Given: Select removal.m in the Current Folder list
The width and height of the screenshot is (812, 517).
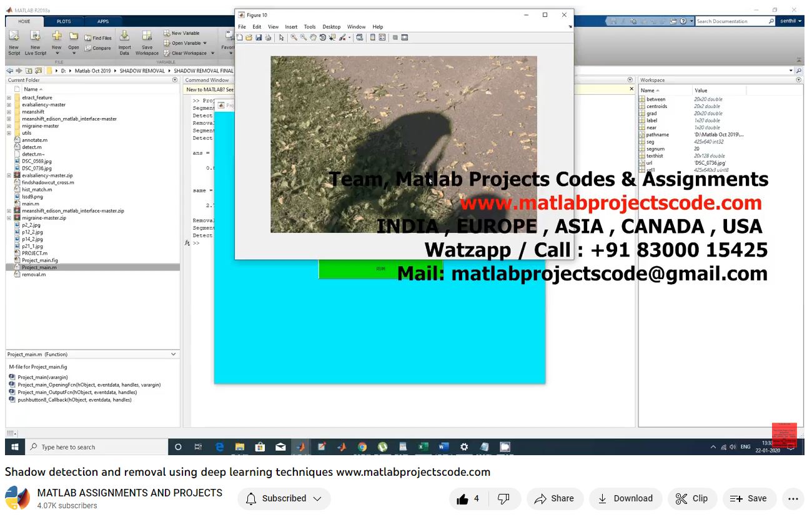Looking at the screenshot, I should click(x=34, y=274).
